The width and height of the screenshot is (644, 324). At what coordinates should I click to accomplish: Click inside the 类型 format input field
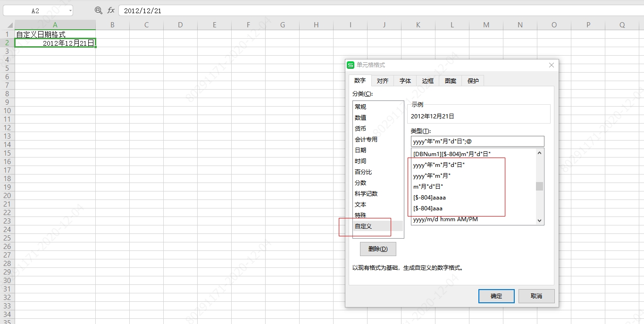[477, 141]
